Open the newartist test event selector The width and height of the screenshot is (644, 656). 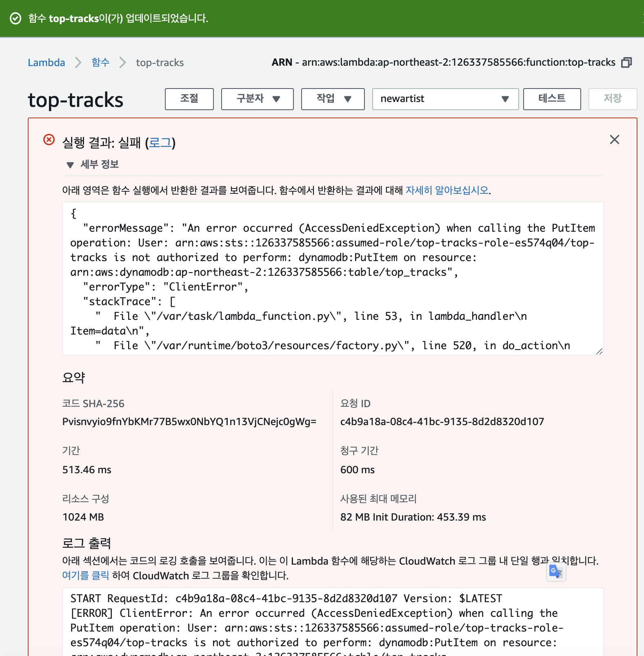coord(445,99)
